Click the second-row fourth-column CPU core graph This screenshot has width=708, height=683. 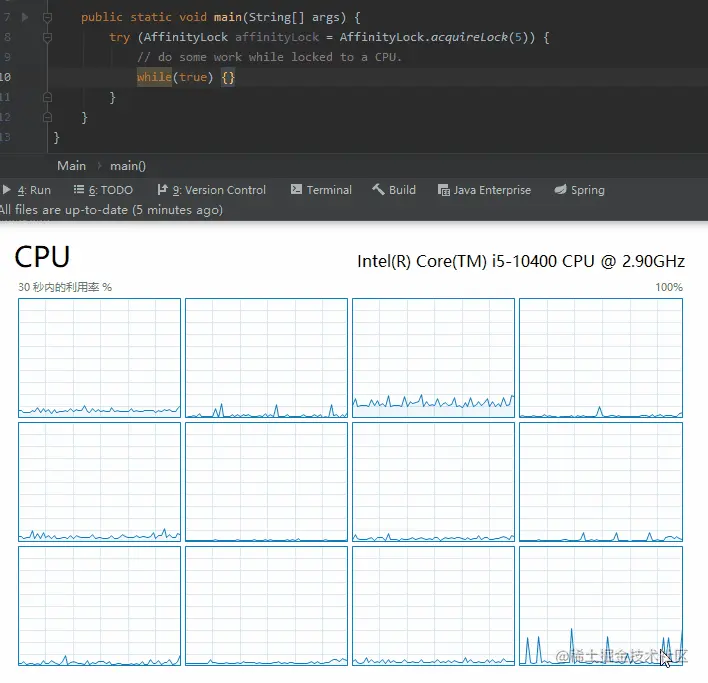(601, 482)
